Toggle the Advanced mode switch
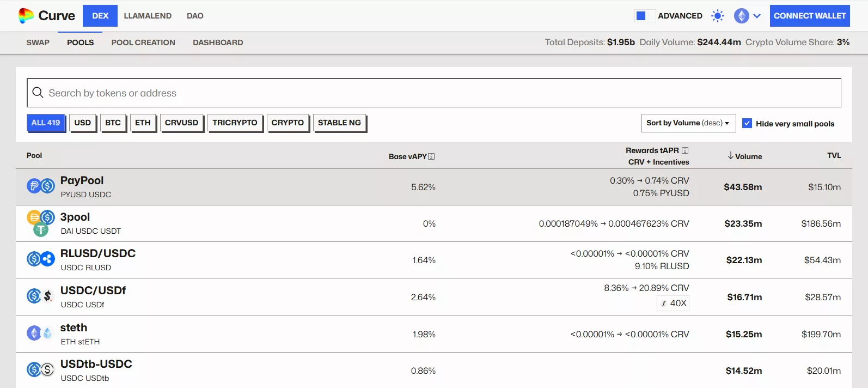Image resolution: width=868 pixels, height=388 pixels. coord(645,16)
